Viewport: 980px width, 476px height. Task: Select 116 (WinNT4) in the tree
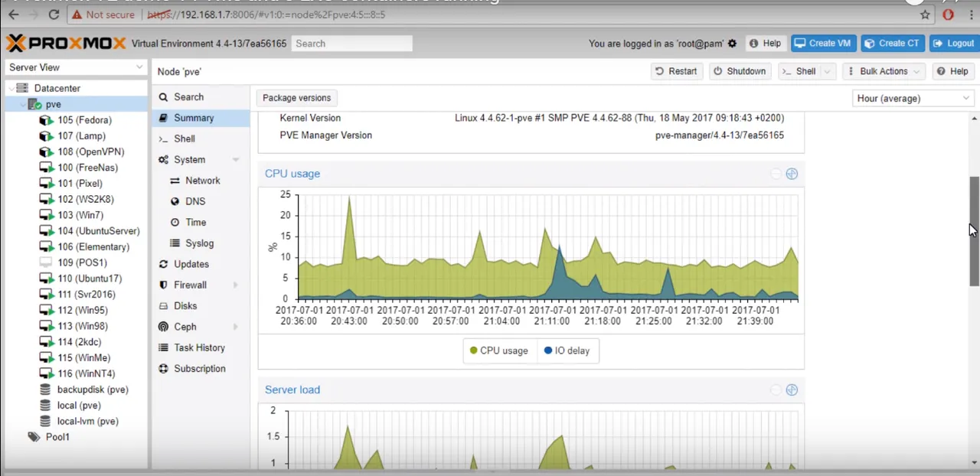(86, 373)
